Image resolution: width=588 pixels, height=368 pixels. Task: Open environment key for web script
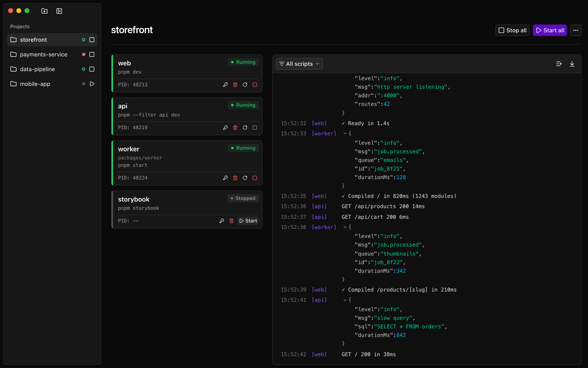point(225,85)
